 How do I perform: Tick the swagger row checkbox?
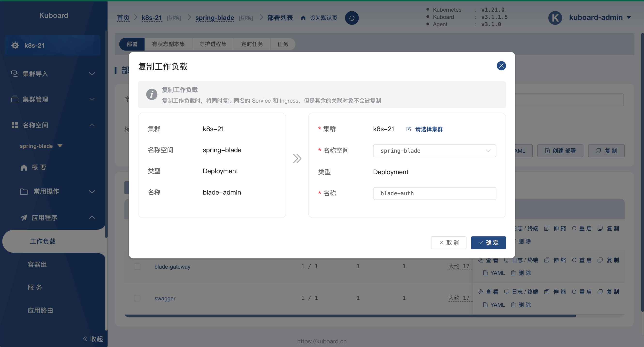point(137,298)
